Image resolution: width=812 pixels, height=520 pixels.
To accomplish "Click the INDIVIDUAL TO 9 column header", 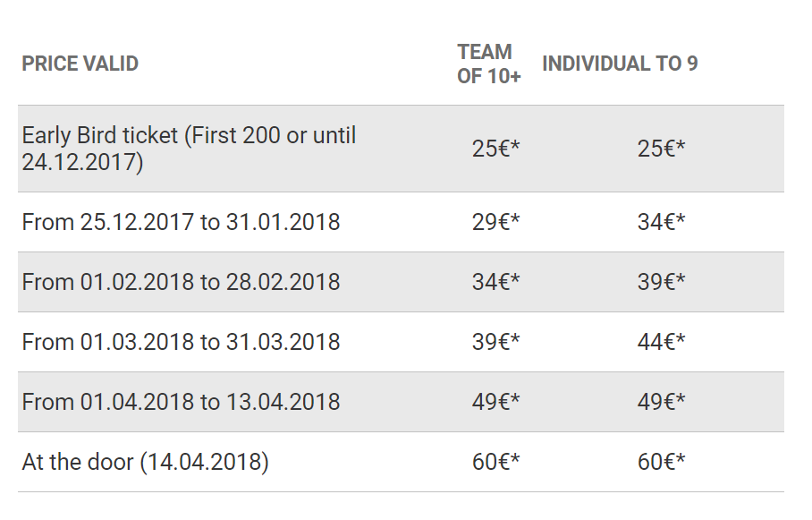I will click(x=620, y=64).
